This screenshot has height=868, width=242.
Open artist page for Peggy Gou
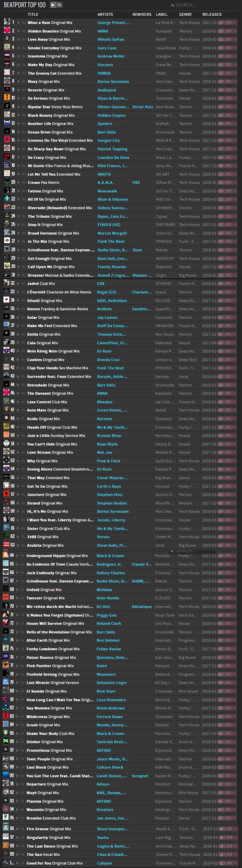click(107, 615)
